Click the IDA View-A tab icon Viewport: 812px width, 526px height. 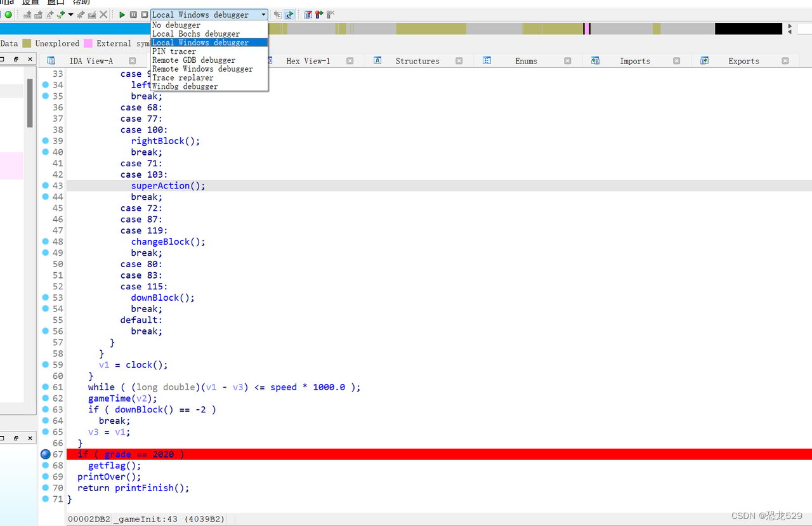pos(51,60)
